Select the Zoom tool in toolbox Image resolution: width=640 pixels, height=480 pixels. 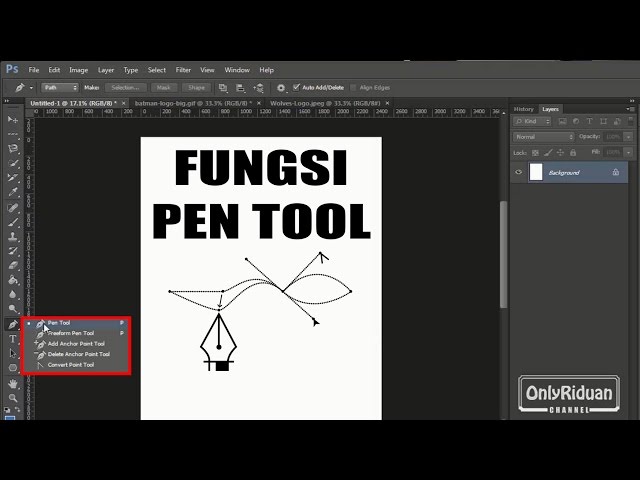click(13, 398)
